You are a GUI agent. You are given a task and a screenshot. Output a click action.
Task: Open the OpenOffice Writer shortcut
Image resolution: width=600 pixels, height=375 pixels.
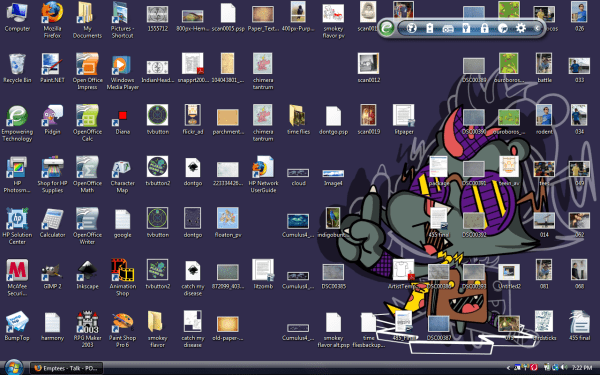click(87, 226)
